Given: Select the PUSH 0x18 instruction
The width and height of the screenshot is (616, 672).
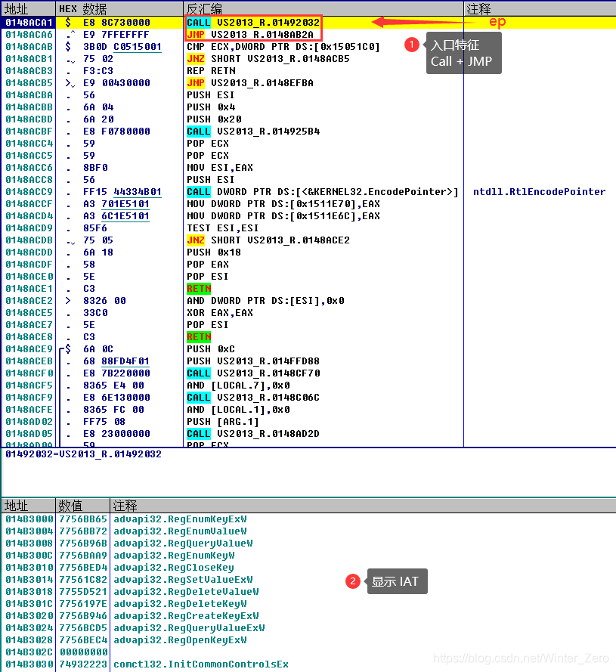Looking at the screenshot, I should (x=214, y=252).
